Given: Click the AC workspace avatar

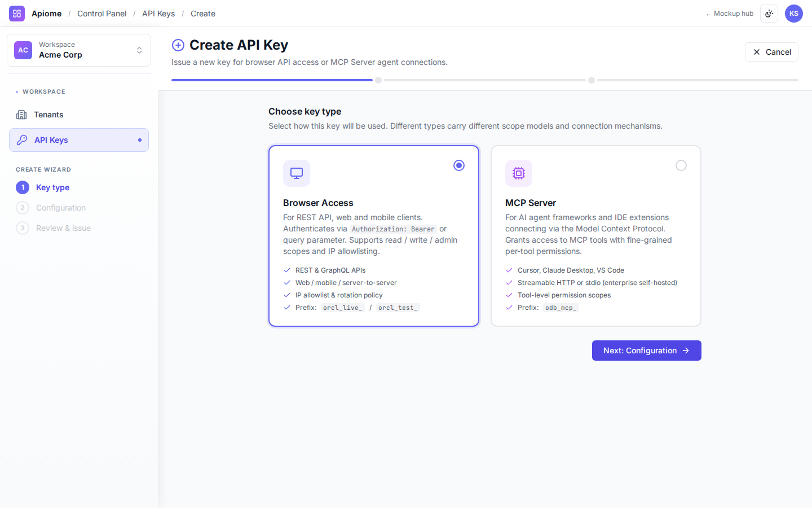Looking at the screenshot, I should (23, 50).
